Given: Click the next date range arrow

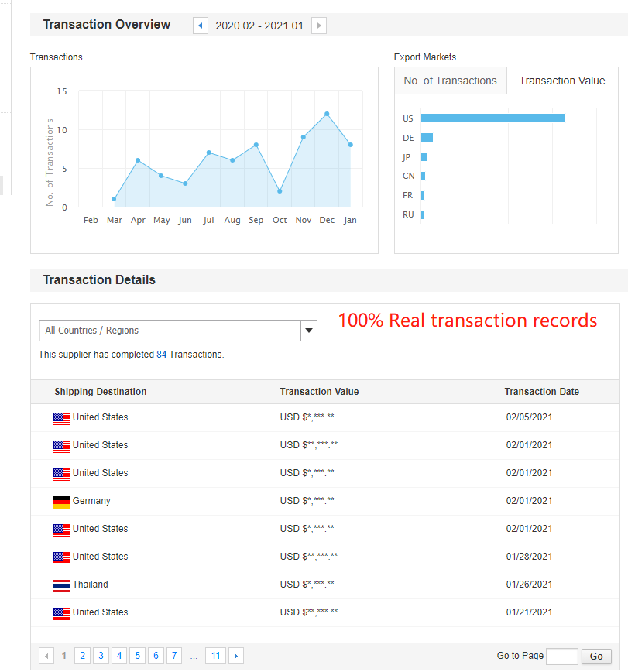Looking at the screenshot, I should [319, 26].
